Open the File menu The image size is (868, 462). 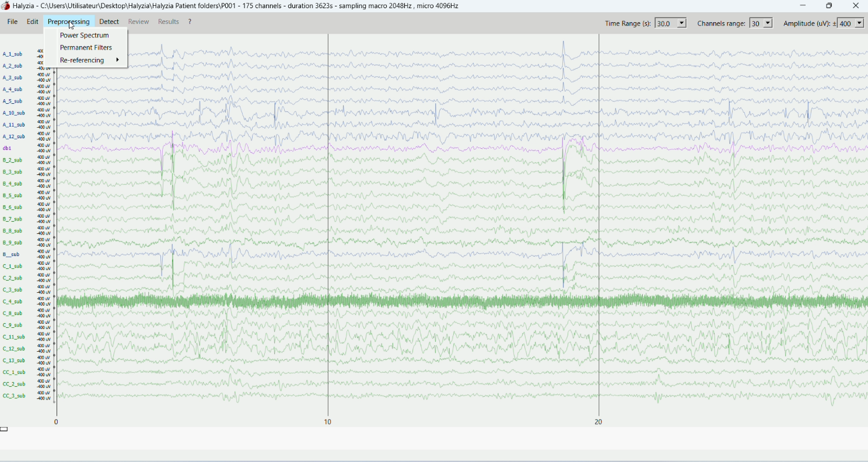[12, 22]
